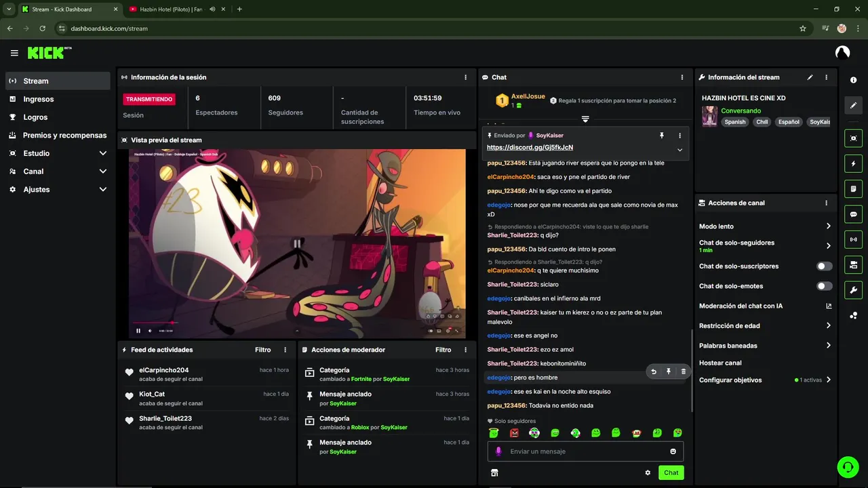Click Hostear canal option
The image size is (868, 488).
(x=720, y=363)
